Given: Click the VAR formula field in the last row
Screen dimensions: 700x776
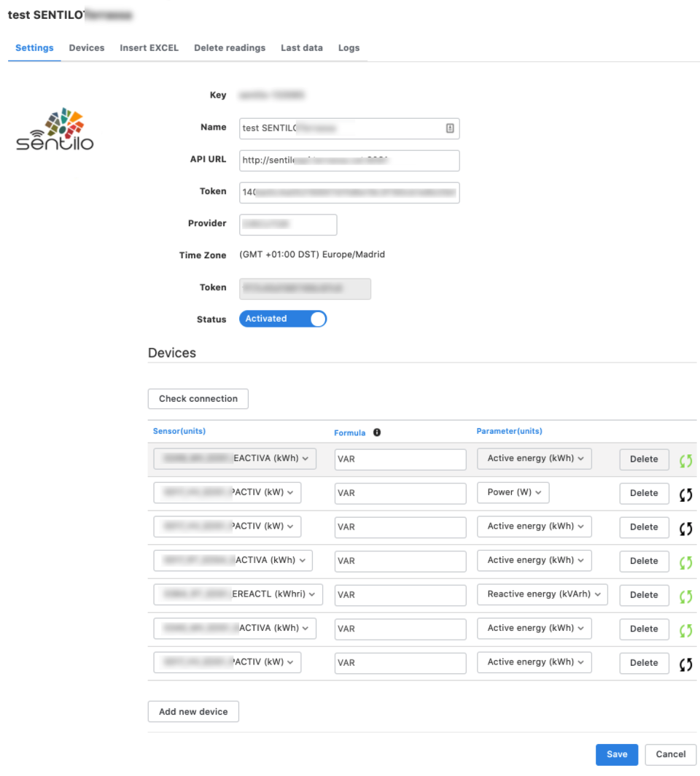Looking at the screenshot, I should click(400, 663).
